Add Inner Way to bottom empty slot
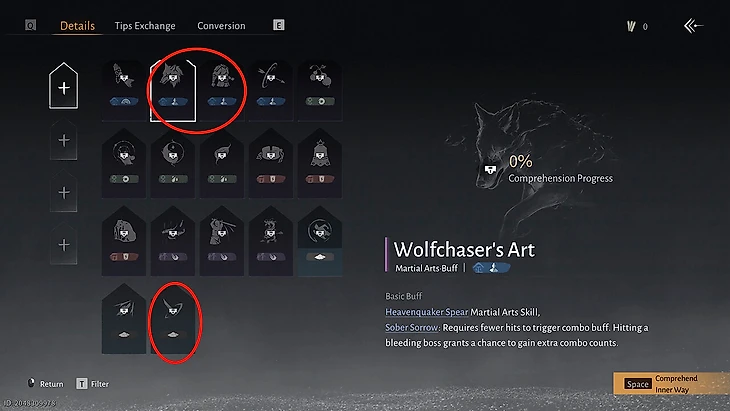This screenshot has height=411, width=730. click(x=64, y=244)
